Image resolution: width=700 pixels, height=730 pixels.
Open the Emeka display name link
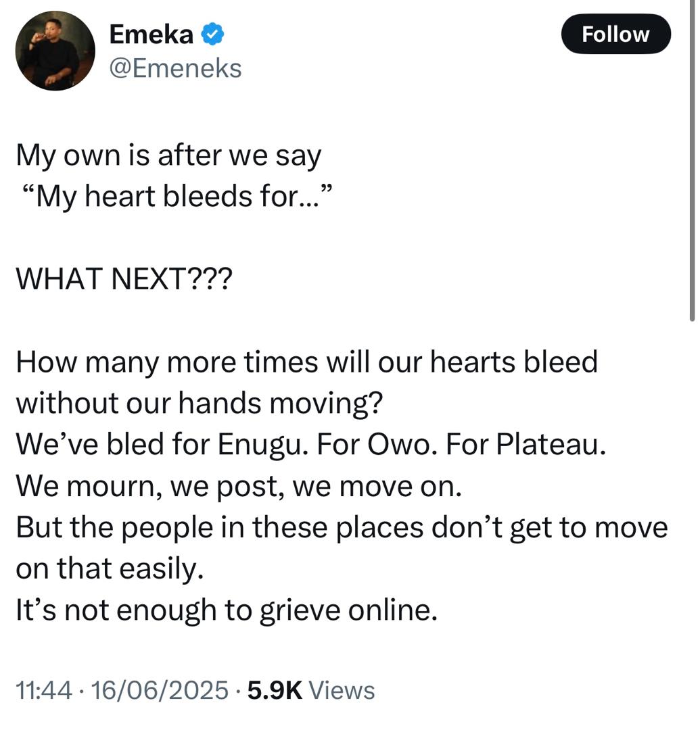[151, 35]
